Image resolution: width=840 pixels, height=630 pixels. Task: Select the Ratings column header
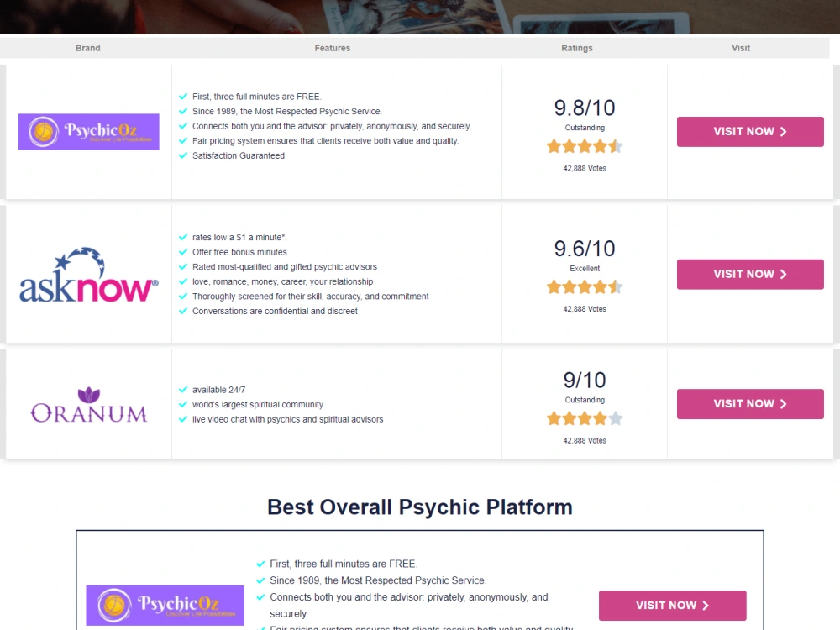pos(576,48)
